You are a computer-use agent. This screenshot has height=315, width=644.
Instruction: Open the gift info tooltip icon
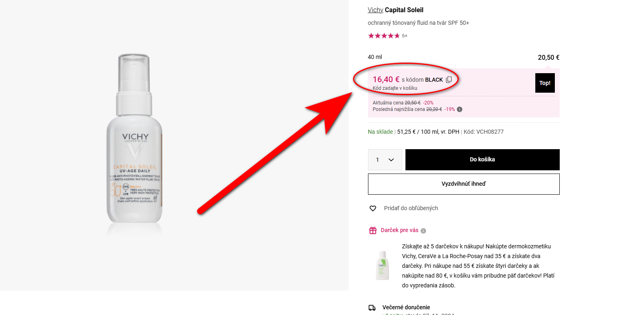coord(423,231)
